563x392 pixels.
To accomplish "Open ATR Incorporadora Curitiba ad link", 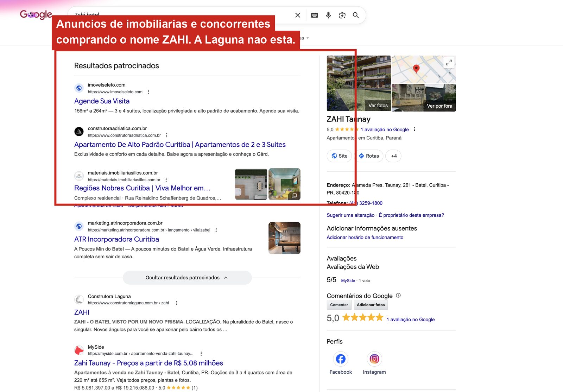I will coord(116,239).
